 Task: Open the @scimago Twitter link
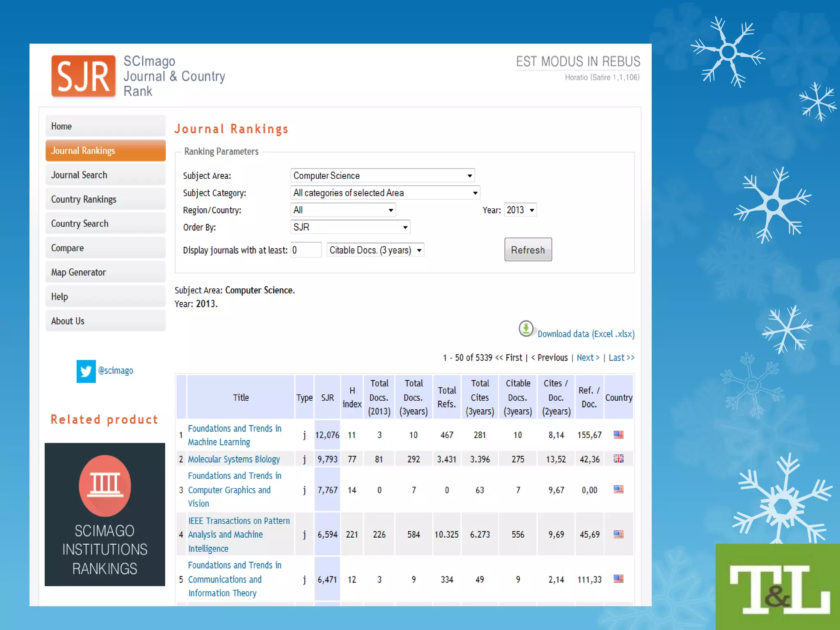tap(116, 370)
